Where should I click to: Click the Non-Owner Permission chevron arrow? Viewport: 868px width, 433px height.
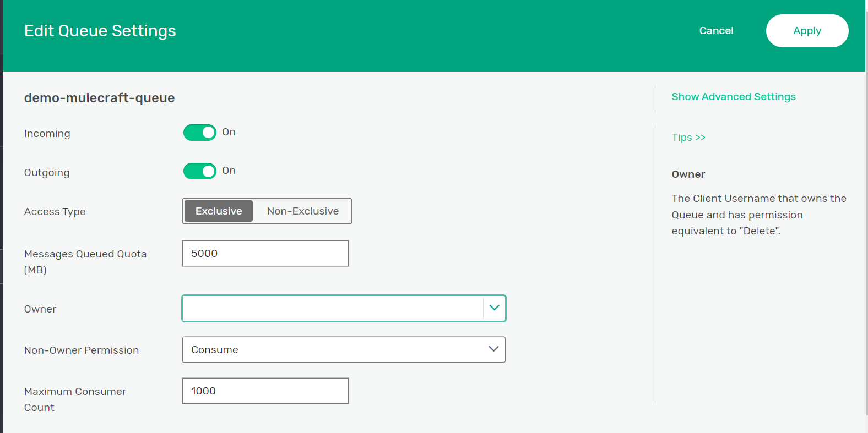tap(493, 349)
